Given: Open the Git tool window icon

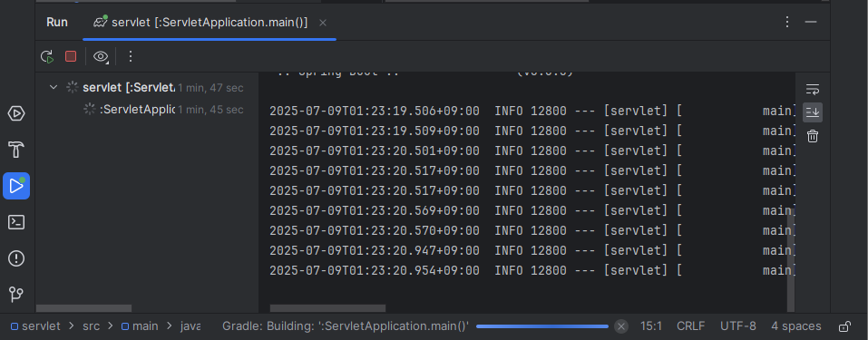Looking at the screenshot, I should point(16,294).
